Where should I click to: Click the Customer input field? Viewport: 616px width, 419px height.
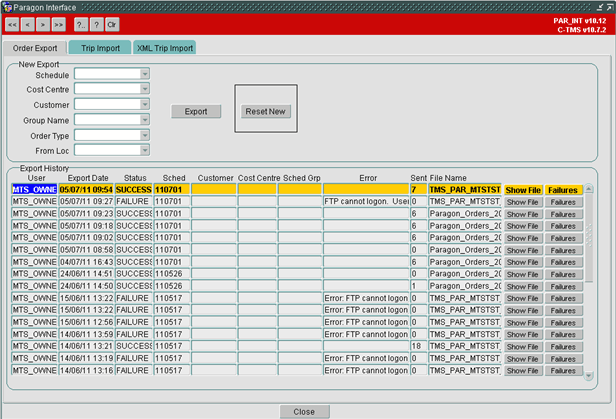[107, 104]
